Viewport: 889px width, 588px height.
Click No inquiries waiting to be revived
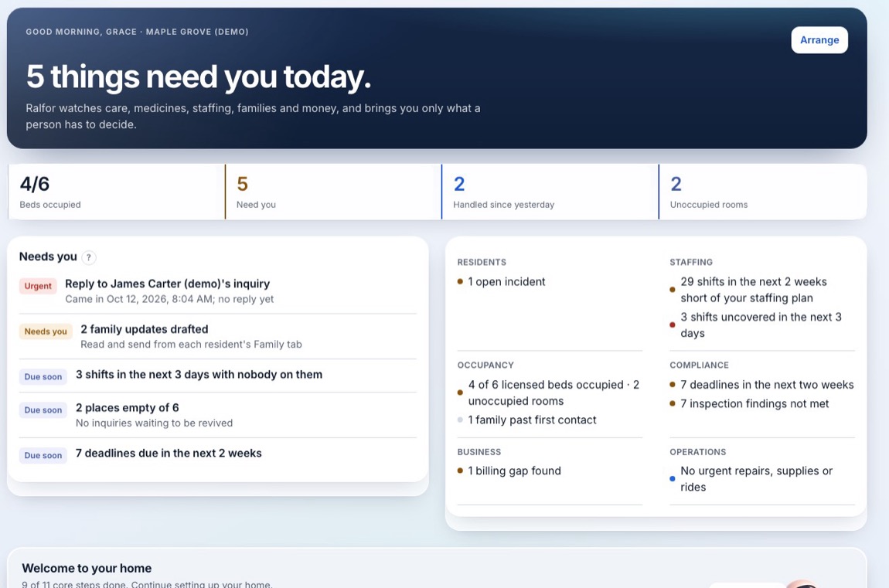click(154, 423)
